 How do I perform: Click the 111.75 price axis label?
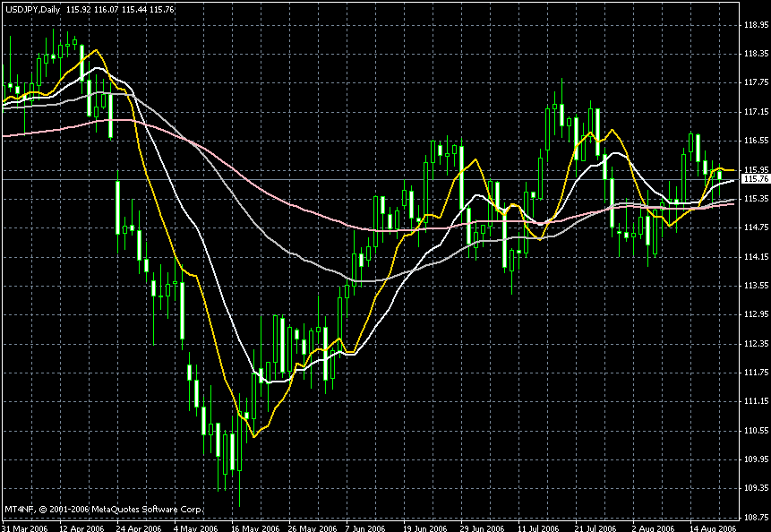757,373
